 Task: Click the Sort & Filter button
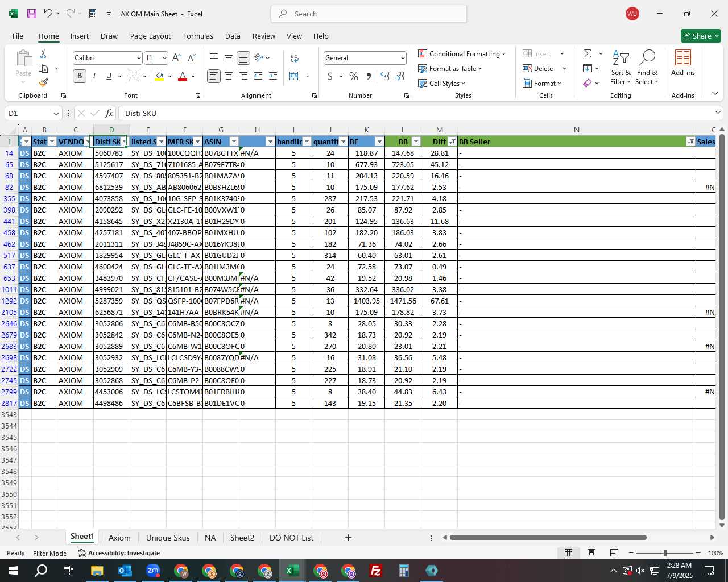click(621, 66)
